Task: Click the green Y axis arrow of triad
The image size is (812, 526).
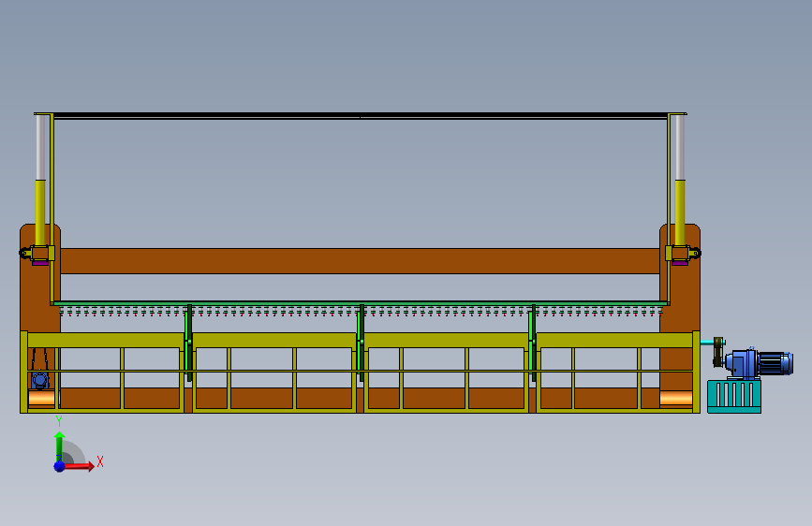Action: tap(60, 446)
